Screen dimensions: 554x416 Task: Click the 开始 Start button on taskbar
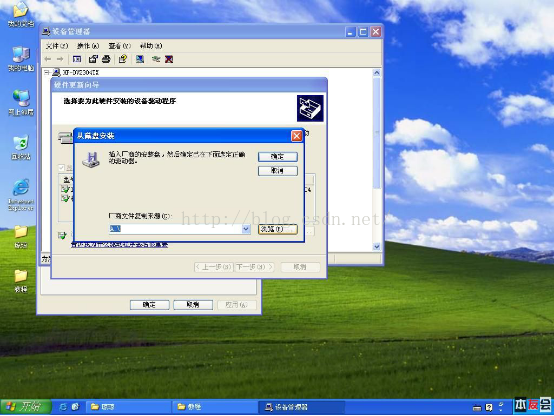tap(25, 407)
